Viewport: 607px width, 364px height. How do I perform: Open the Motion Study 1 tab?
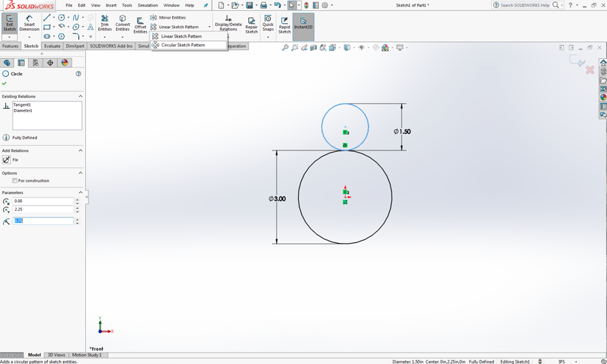pyautogui.click(x=86, y=355)
